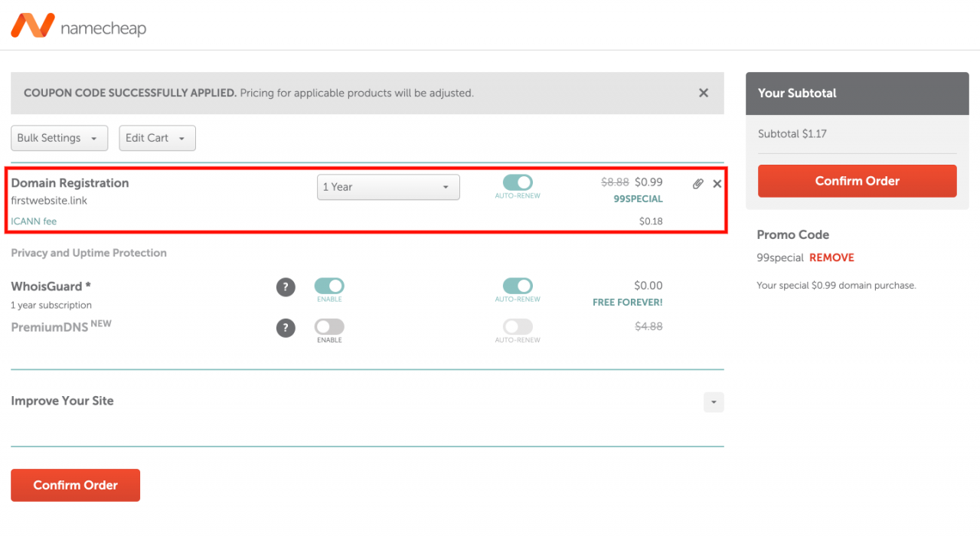Show help for WhoisGuard
This screenshot has height=537, width=980.
[x=286, y=287]
